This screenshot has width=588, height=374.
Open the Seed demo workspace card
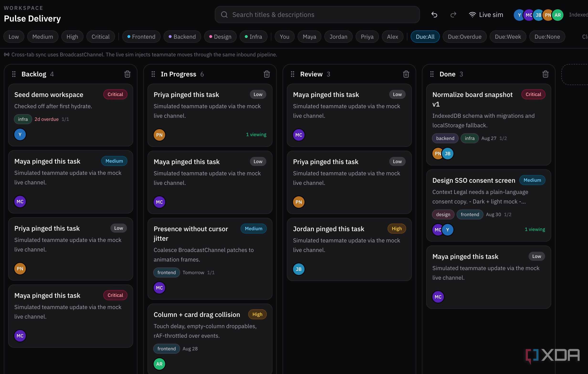tap(71, 115)
